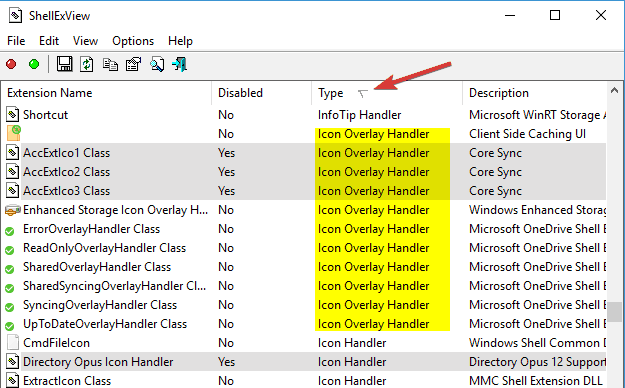Click Enhanced Storage Icon Overlay row icon
This screenshot has height=388, width=625.
click(12, 210)
